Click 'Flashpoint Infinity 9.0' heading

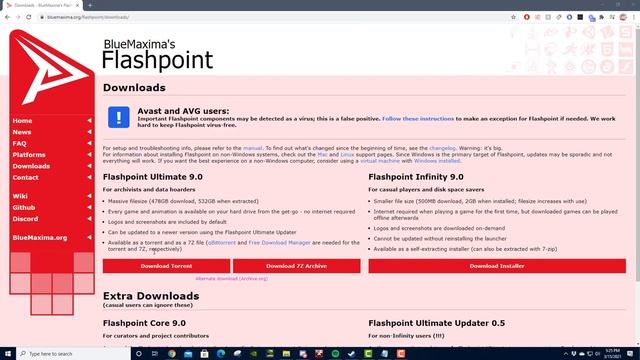coord(416,177)
